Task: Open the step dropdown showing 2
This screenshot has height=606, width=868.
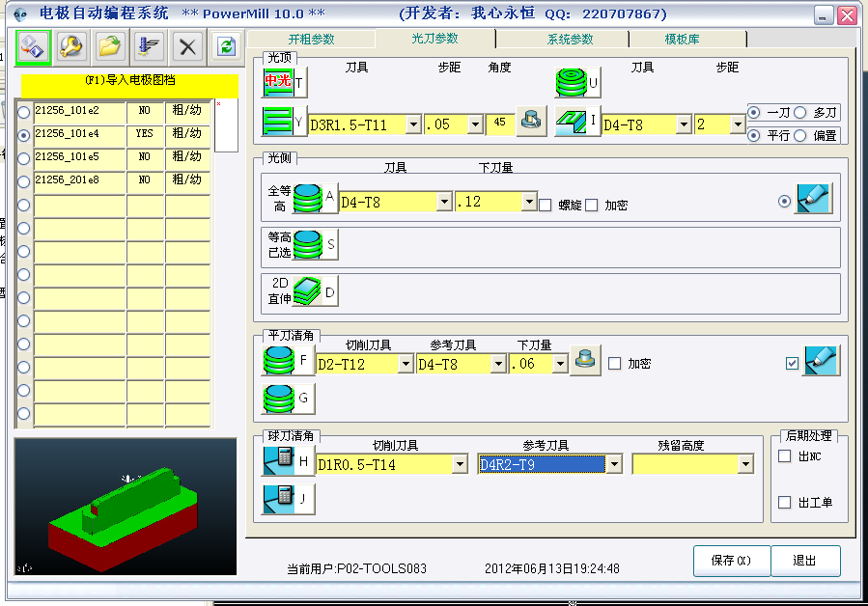Action: [738, 124]
